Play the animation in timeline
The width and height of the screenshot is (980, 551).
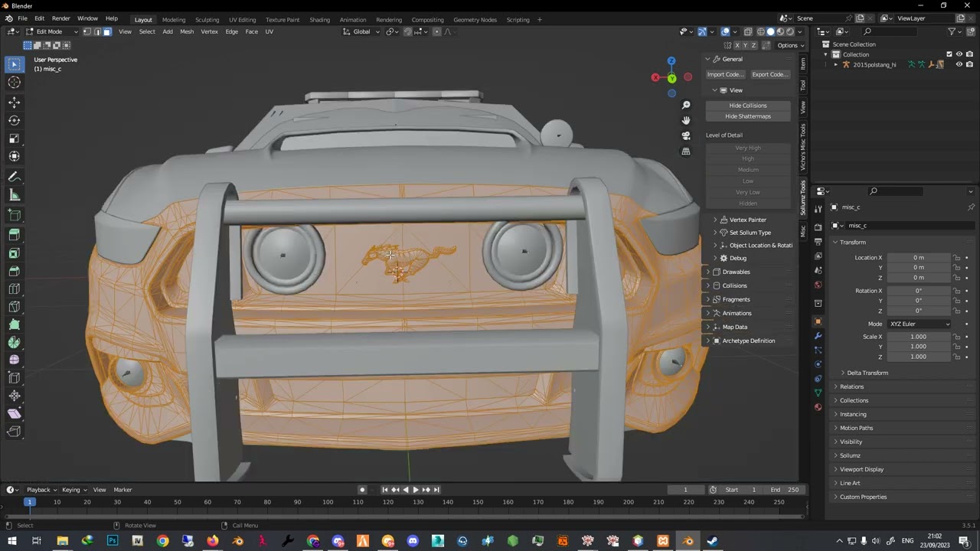[x=415, y=490]
